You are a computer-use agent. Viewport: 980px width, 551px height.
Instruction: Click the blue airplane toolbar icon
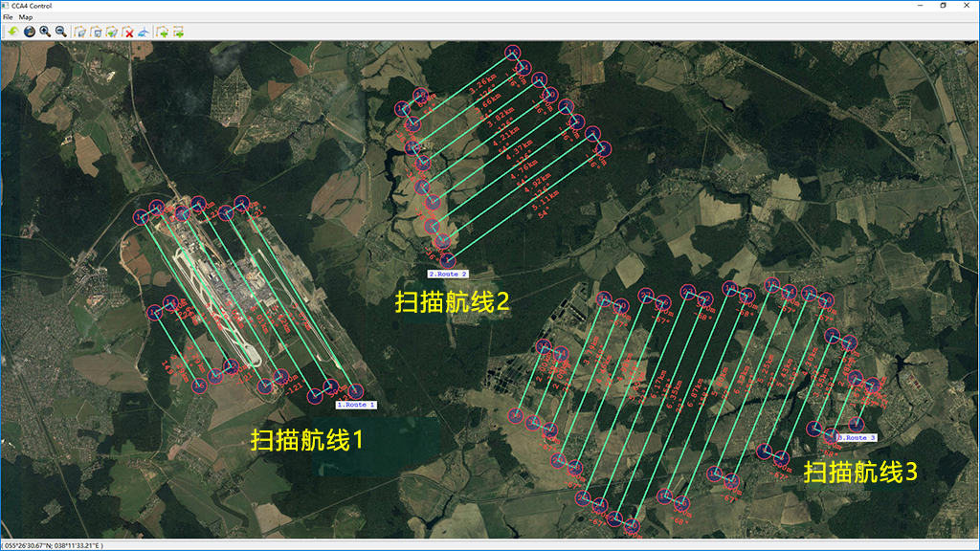pos(144,32)
